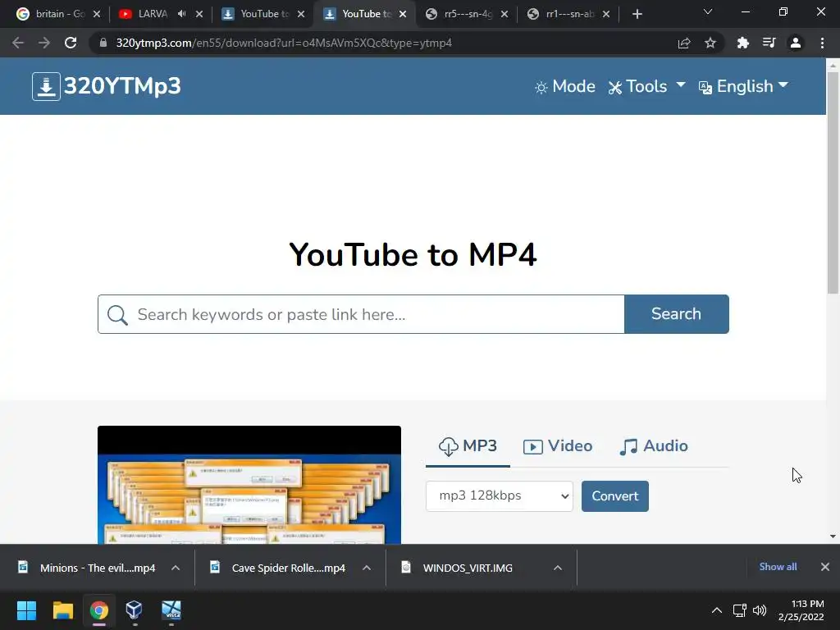Click the 320YTMp3 logo download icon
Screen dimensions: 840x630
click(46, 86)
